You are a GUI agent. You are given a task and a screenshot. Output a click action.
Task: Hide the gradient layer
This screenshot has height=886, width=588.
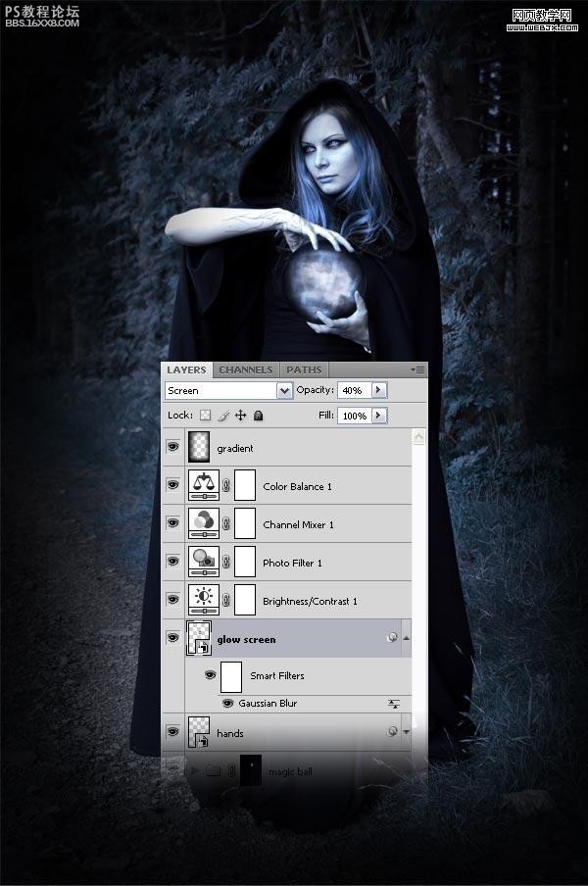point(172,447)
